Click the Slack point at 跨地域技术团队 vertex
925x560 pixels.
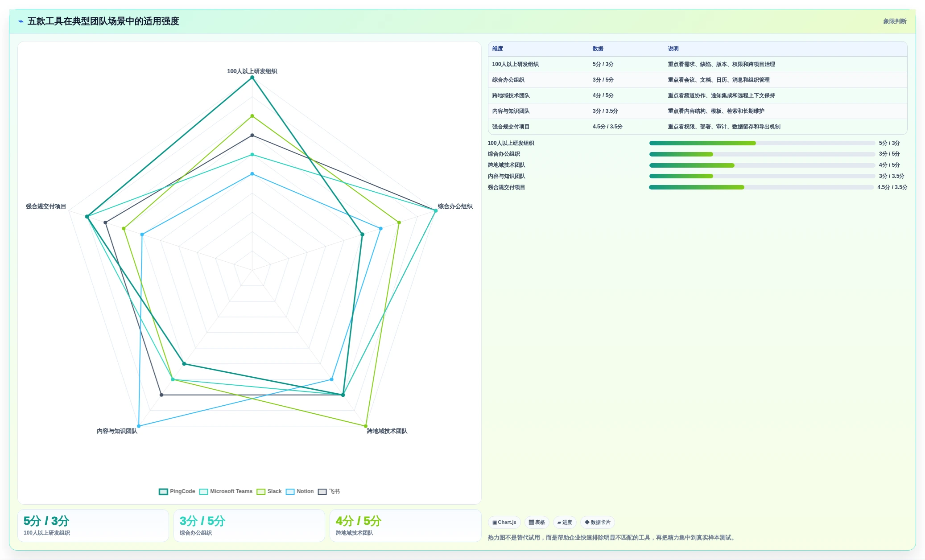pyautogui.click(x=366, y=426)
